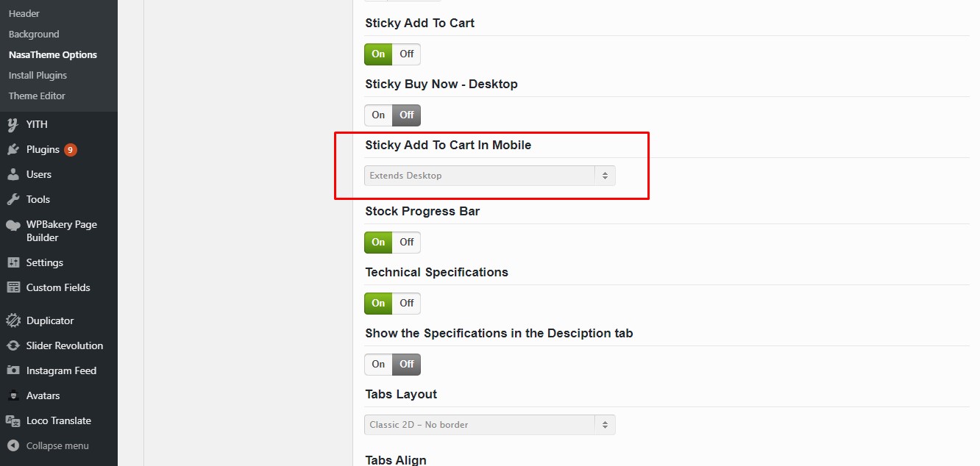This screenshot has width=980, height=466.
Task: Switch Sticky Buy Now Desktop to On
Action: point(378,115)
